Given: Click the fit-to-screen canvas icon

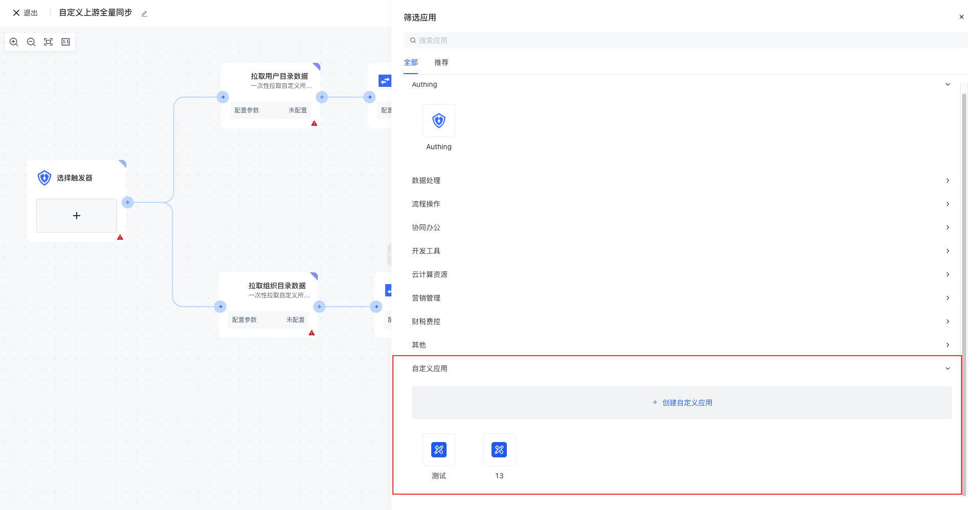Looking at the screenshot, I should point(49,42).
